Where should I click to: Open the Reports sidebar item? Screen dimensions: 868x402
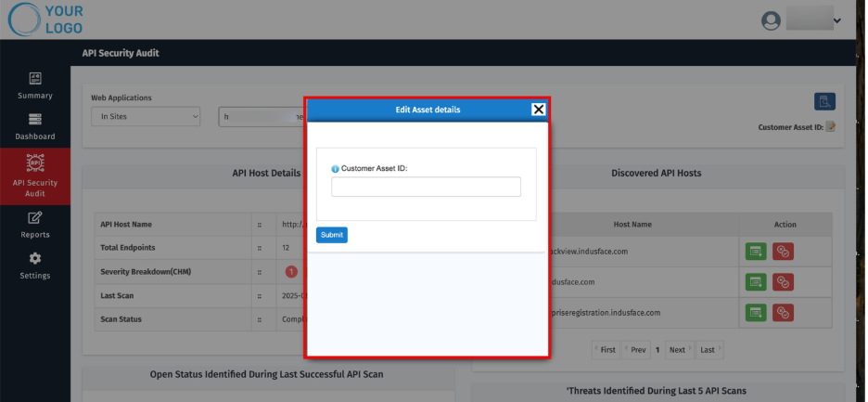pos(35,225)
